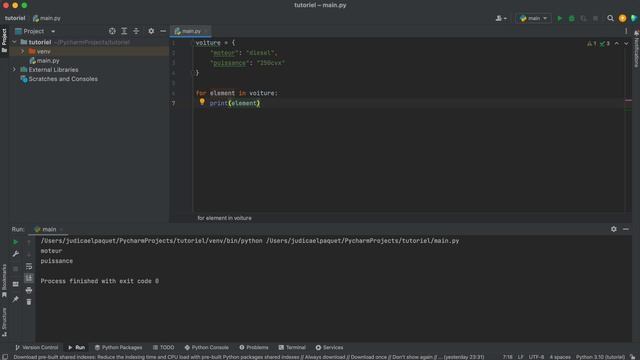Click the tool windows quick access icon
This screenshot has height=360, width=640.
pos(4,357)
